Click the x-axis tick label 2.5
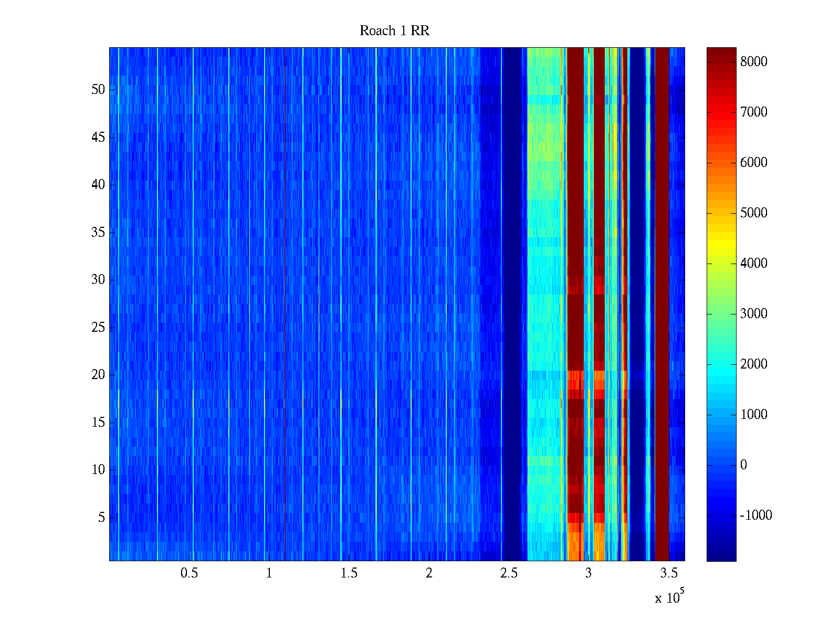 coord(508,573)
